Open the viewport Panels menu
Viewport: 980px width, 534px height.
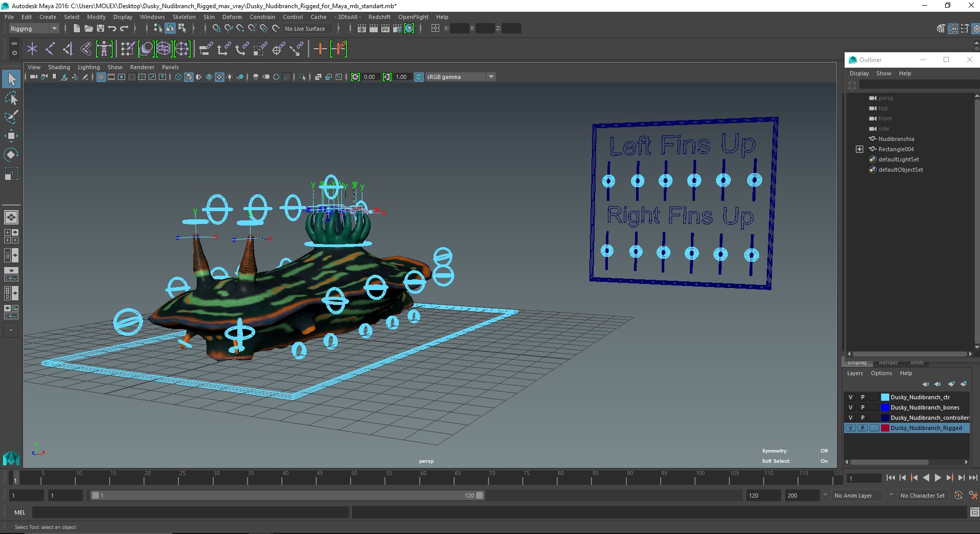170,67
